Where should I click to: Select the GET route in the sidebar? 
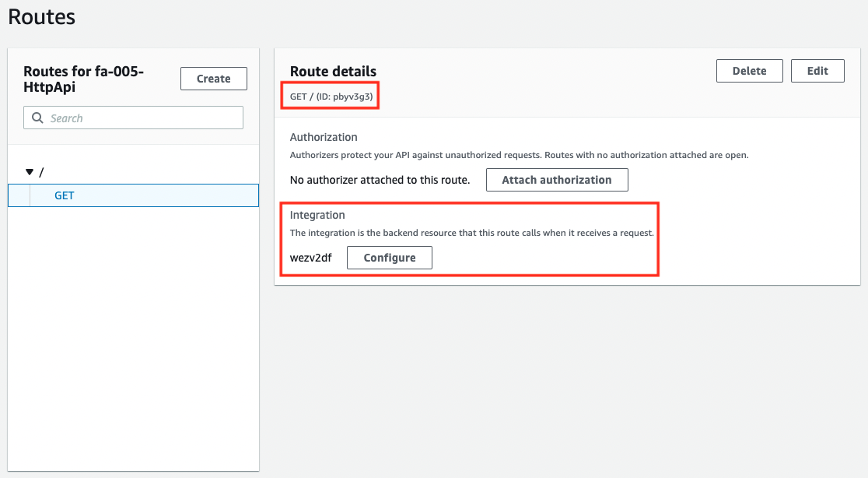63,195
